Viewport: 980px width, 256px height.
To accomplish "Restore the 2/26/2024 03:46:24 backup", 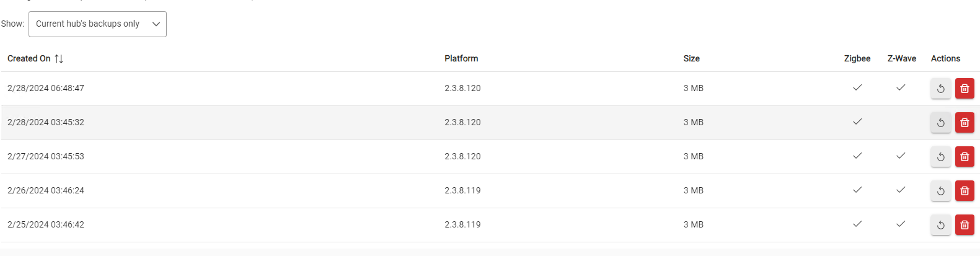I will pyautogui.click(x=940, y=191).
